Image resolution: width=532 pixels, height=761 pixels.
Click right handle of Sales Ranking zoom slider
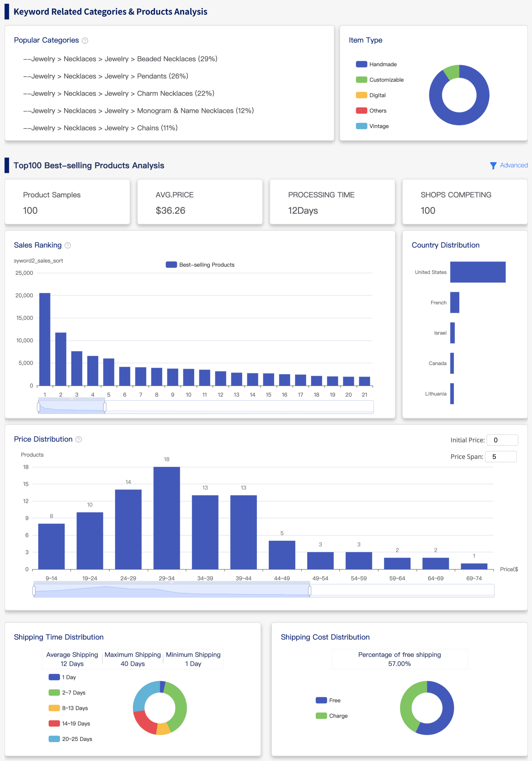click(105, 407)
